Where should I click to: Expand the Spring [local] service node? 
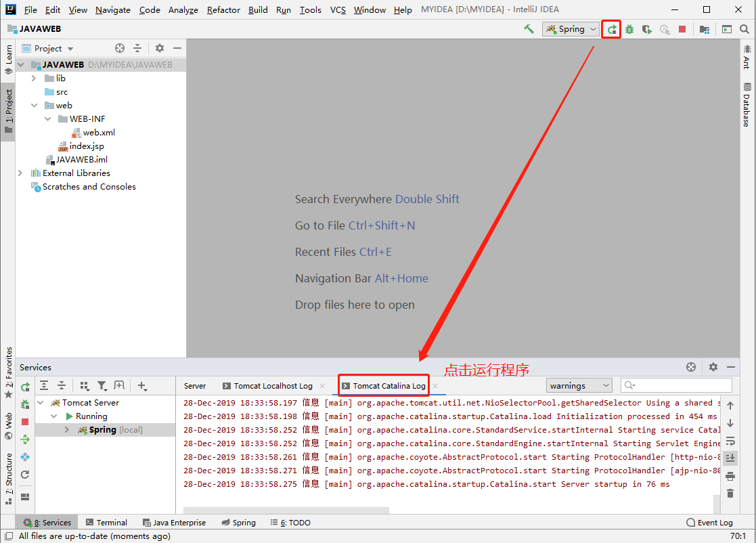66,429
